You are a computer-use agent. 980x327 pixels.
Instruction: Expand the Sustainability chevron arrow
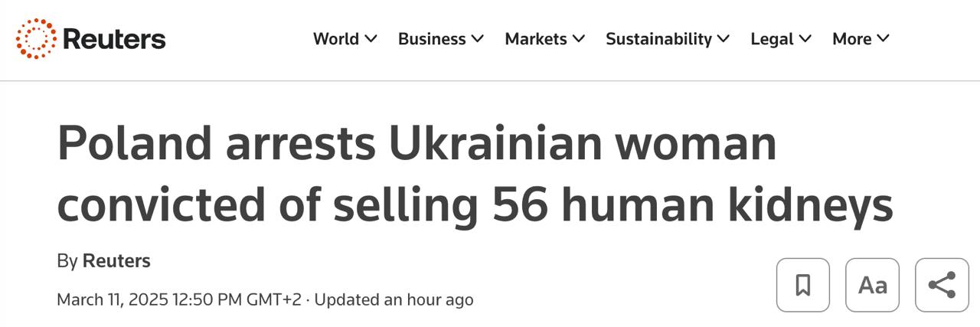(x=724, y=38)
